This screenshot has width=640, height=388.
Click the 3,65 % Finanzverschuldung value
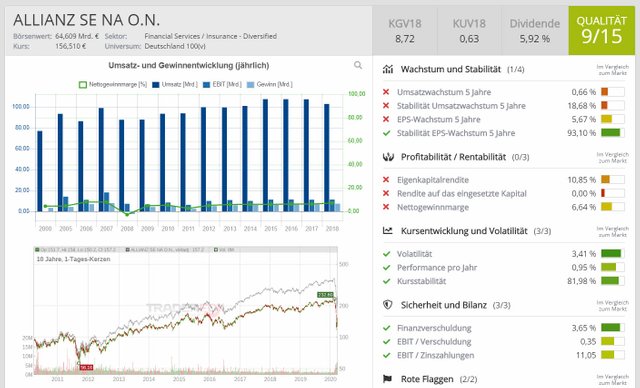click(584, 328)
